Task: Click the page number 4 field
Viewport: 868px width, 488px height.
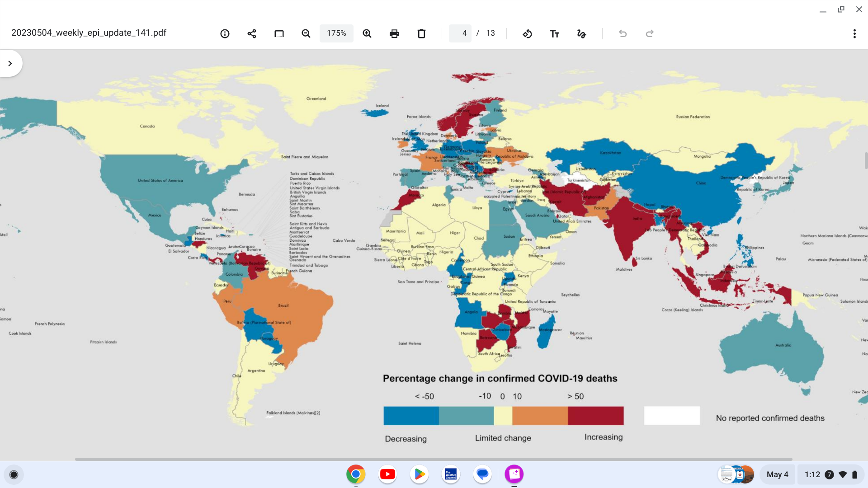Action: (461, 33)
